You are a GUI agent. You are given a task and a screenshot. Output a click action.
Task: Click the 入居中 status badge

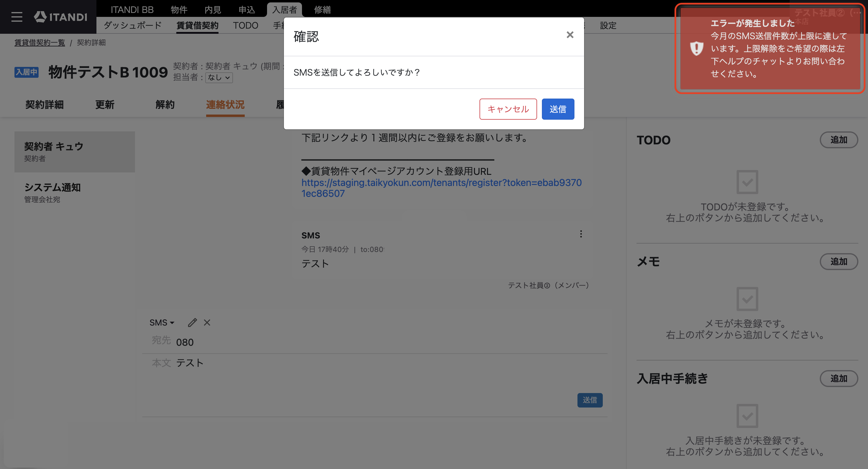coord(26,72)
